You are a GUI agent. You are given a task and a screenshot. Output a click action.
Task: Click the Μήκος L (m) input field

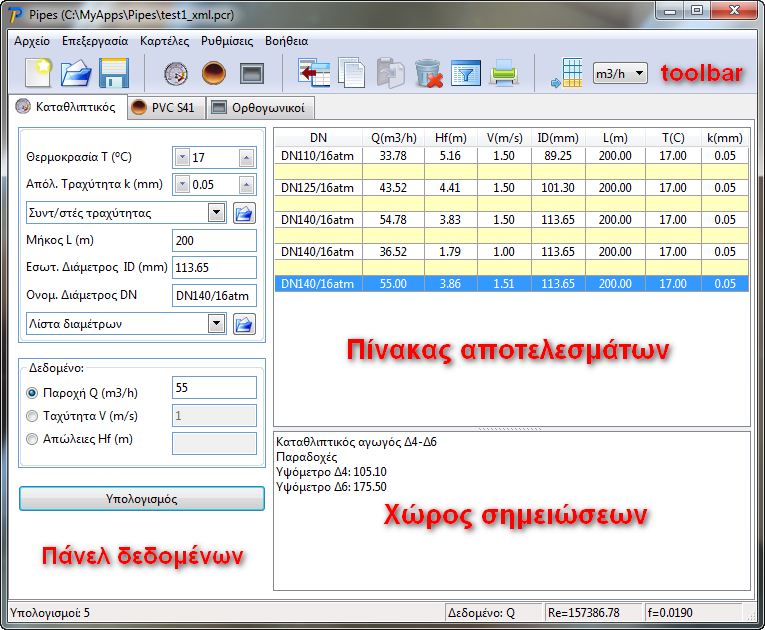pyautogui.click(x=214, y=241)
